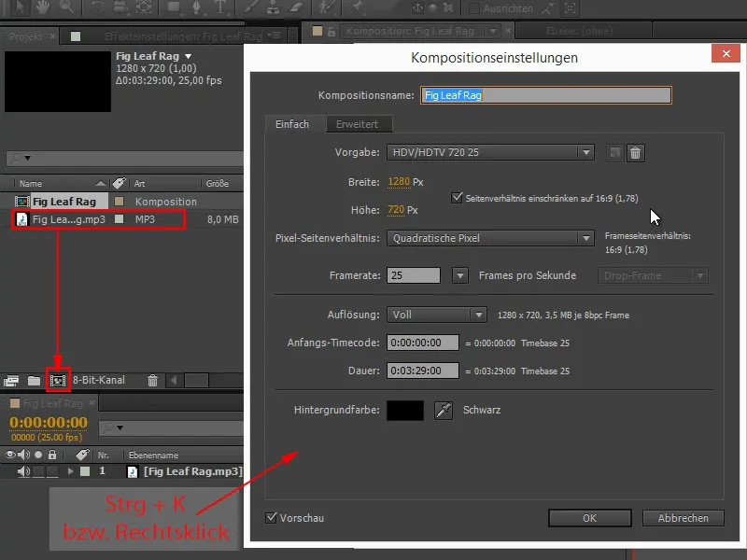This screenshot has width=747, height=560.
Task: Open the Projekt panel tab
Action: tap(26, 36)
